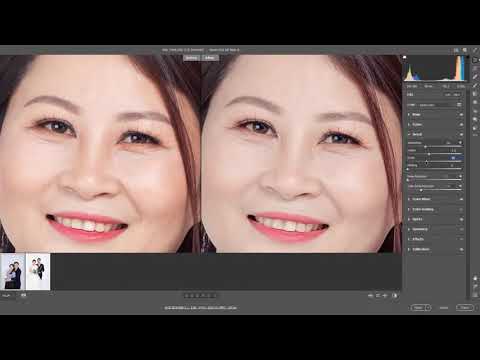Expand the Optics panel
The width and height of the screenshot is (480, 360).
tap(409, 219)
